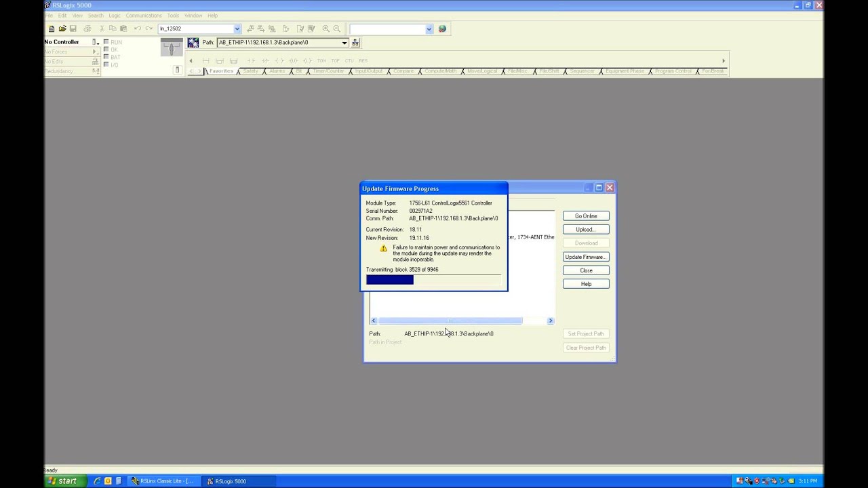Click the Redo arrow icon
868x488 pixels.
coord(149,28)
